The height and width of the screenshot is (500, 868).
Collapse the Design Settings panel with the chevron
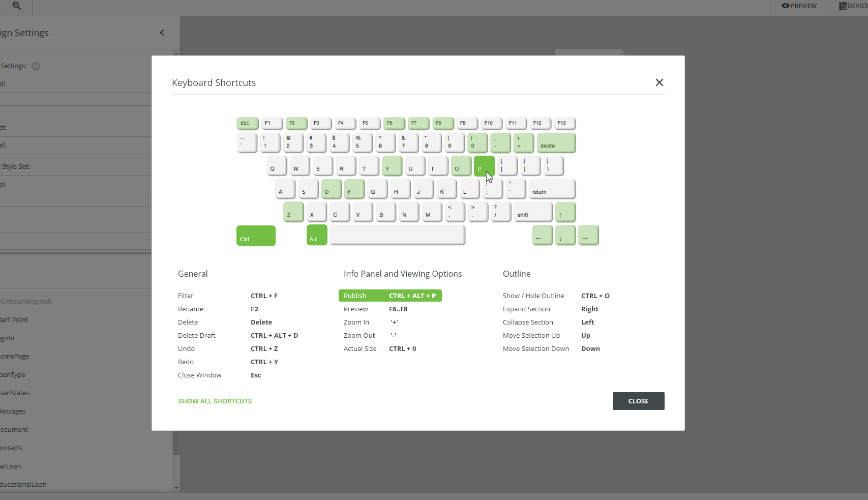162,32
